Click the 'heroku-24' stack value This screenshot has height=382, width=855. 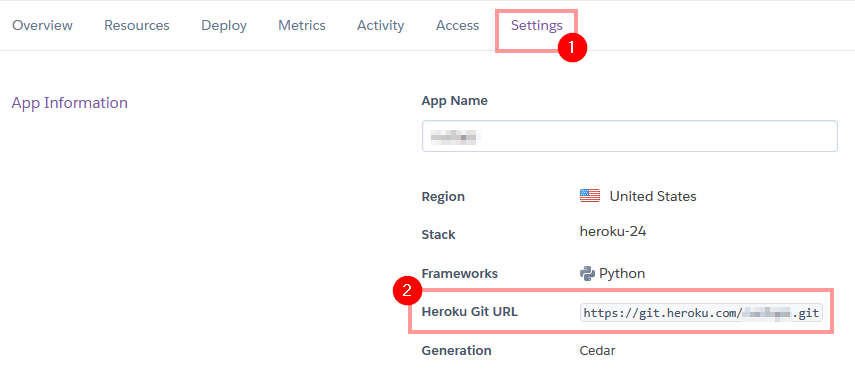point(613,232)
